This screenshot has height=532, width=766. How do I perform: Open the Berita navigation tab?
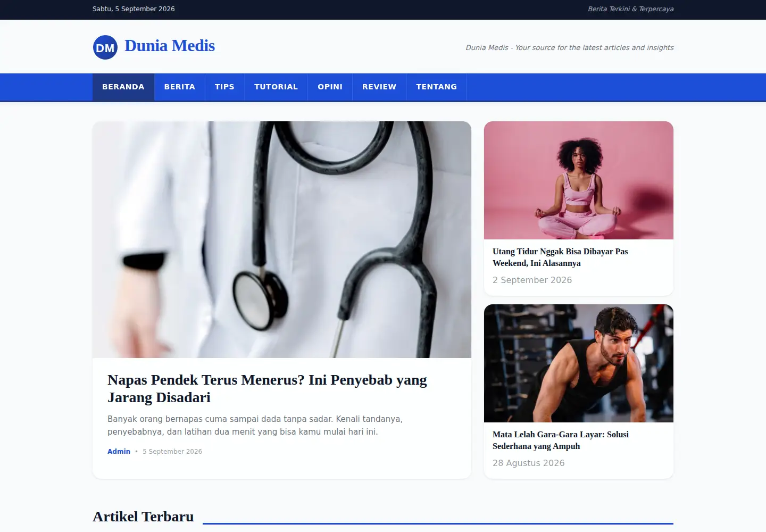(180, 87)
